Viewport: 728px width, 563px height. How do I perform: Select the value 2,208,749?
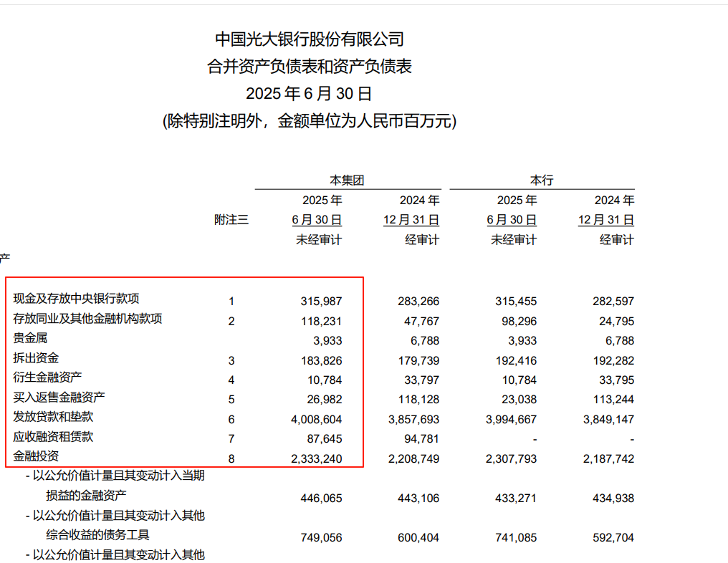(x=413, y=459)
